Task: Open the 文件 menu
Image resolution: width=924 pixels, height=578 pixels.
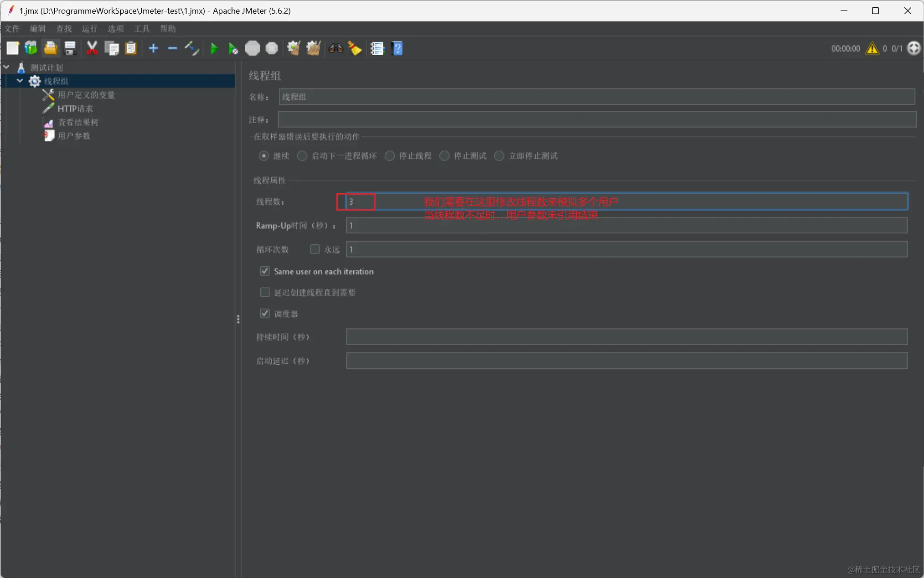Action: coord(12,29)
